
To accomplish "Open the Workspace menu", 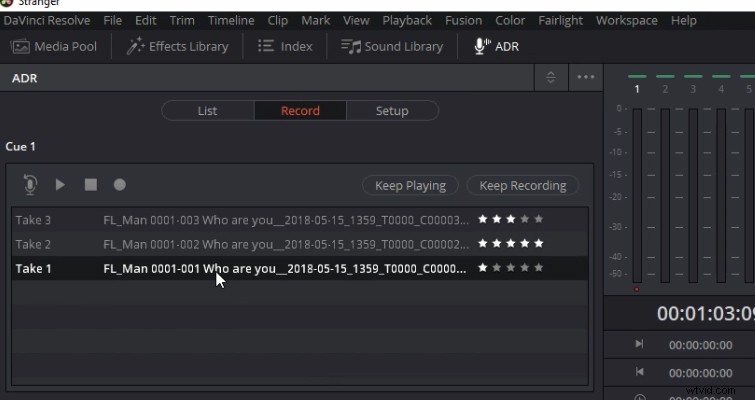I will coord(626,21).
